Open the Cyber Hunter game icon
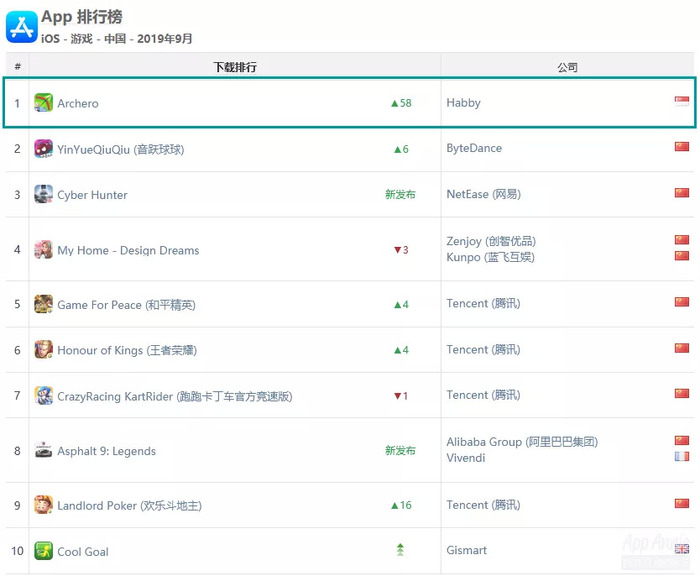Viewport: 700px width, 576px height. tap(43, 194)
